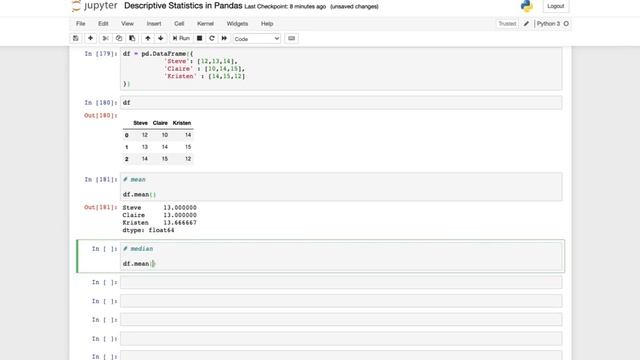
Task: Click the Jupyter logo
Action: pos(94,6)
